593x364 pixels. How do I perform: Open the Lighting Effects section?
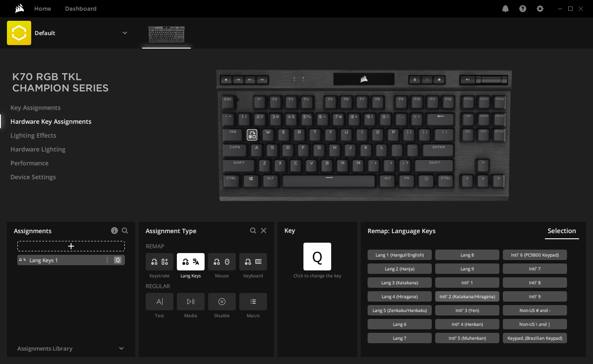pyautogui.click(x=33, y=136)
